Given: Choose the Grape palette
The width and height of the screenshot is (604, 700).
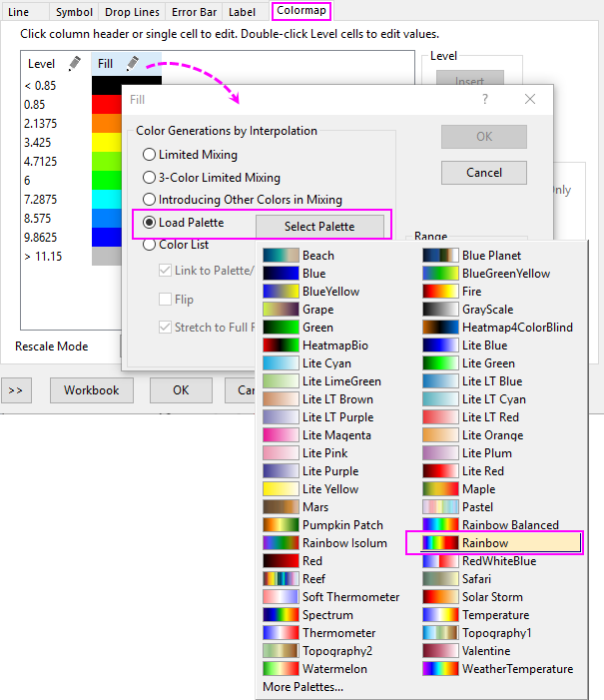Looking at the screenshot, I should (x=299, y=310).
